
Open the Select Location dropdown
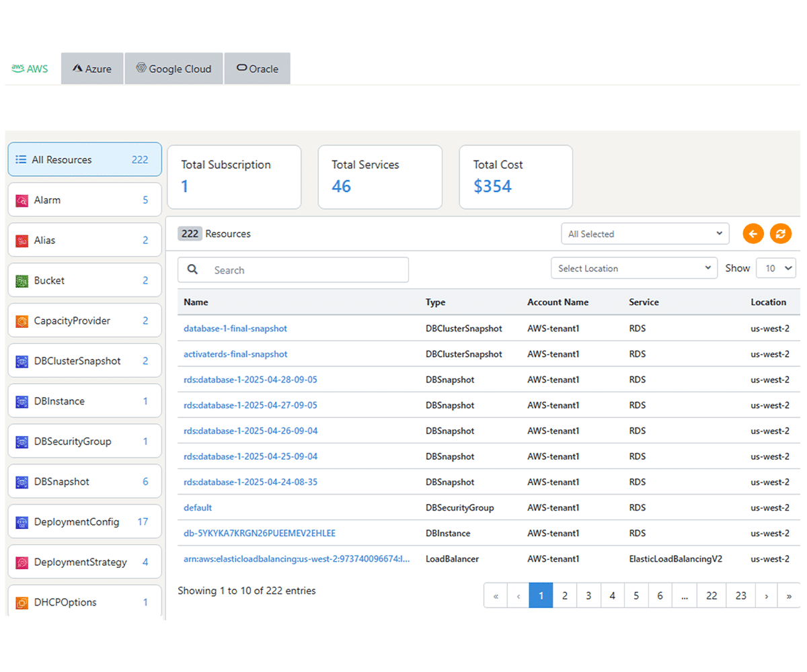[x=633, y=268]
